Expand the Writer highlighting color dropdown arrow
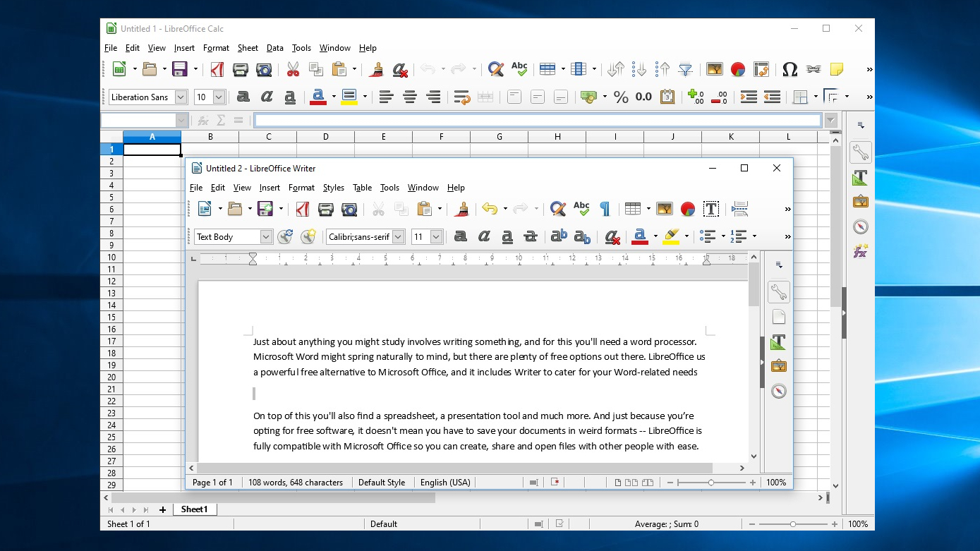The height and width of the screenshot is (551, 980). pyautogui.click(x=686, y=237)
